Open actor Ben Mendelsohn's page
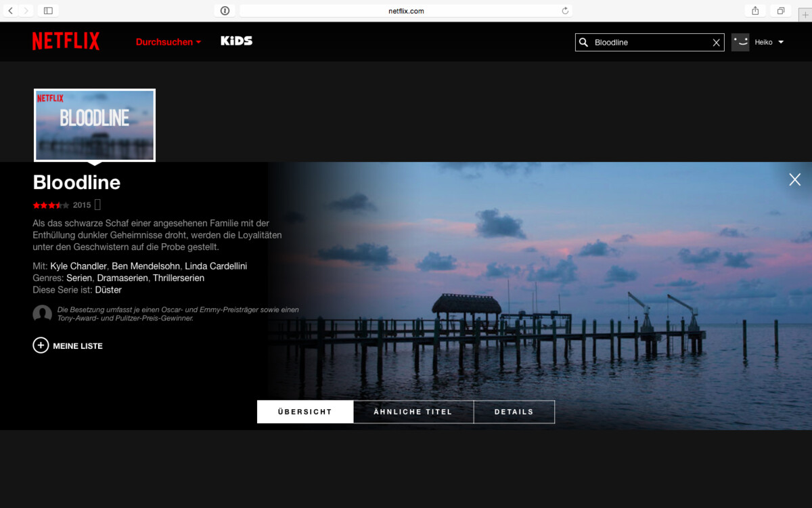The height and width of the screenshot is (508, 812). pyautogui.click(x=145, y=266)
